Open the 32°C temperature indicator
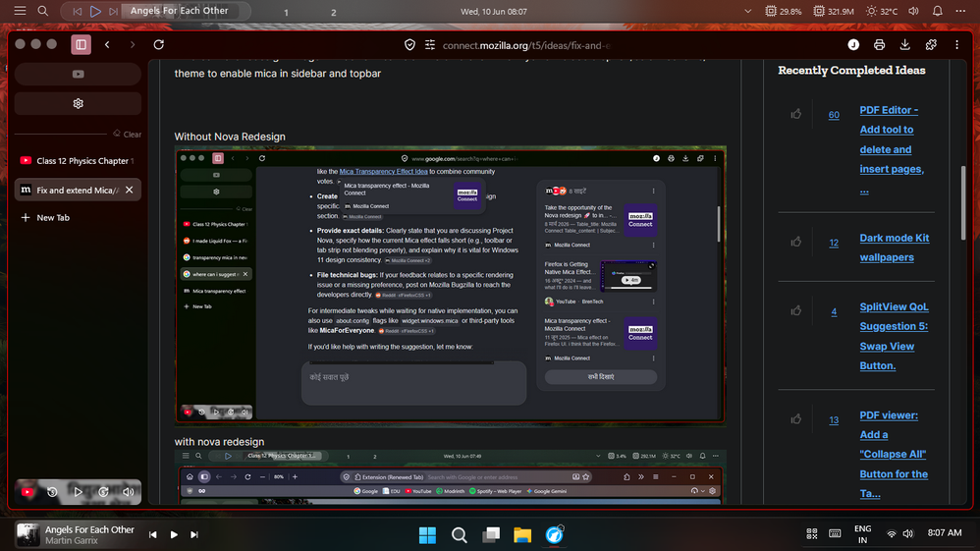980x551 pixels. coord(882,11)
